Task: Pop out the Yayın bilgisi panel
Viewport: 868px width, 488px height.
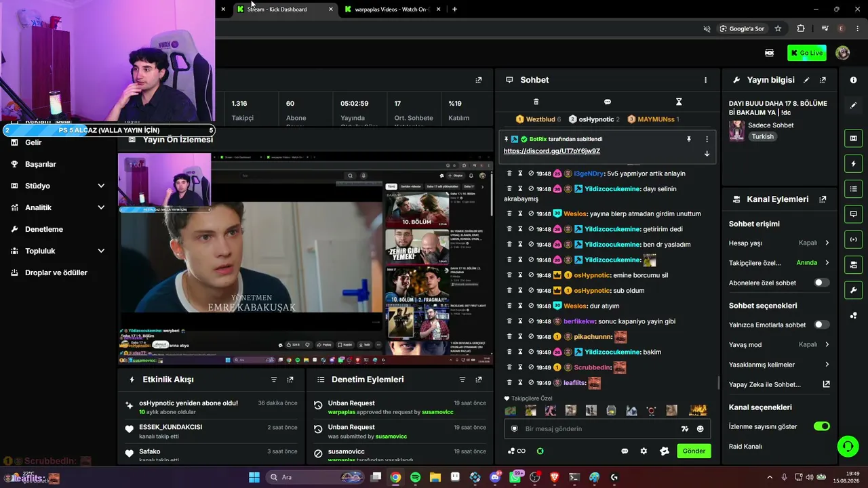Action: [x=823, y=80]
